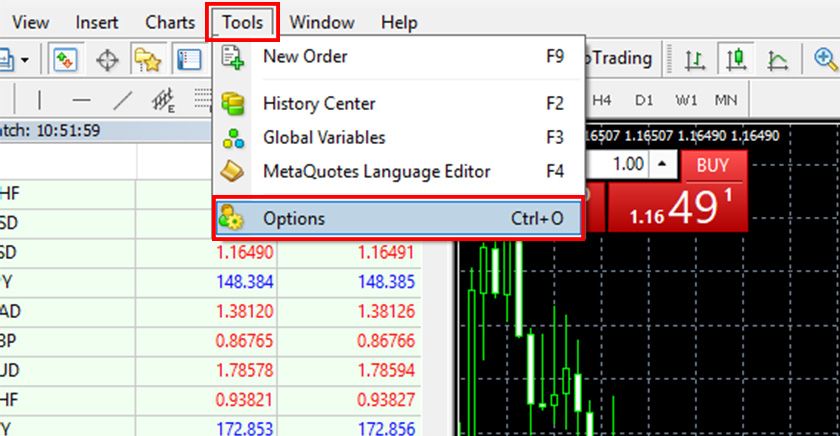The image size is (840, 436).
Task: Switch chart to line chart view
Action: pos(777,60)
